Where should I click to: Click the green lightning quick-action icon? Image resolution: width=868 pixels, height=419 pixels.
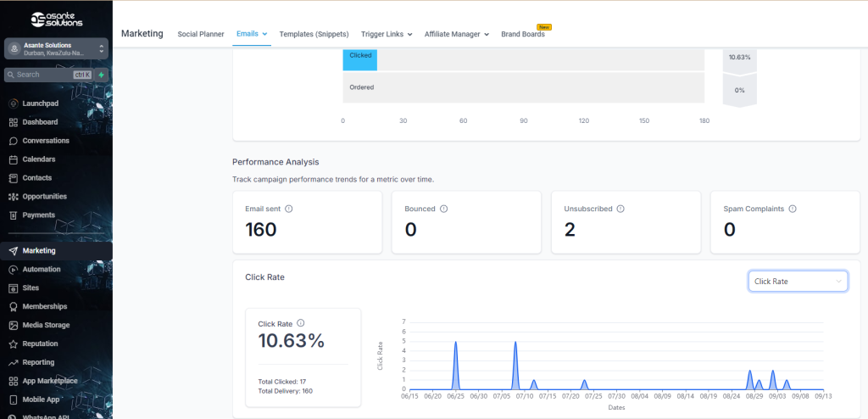102,75
